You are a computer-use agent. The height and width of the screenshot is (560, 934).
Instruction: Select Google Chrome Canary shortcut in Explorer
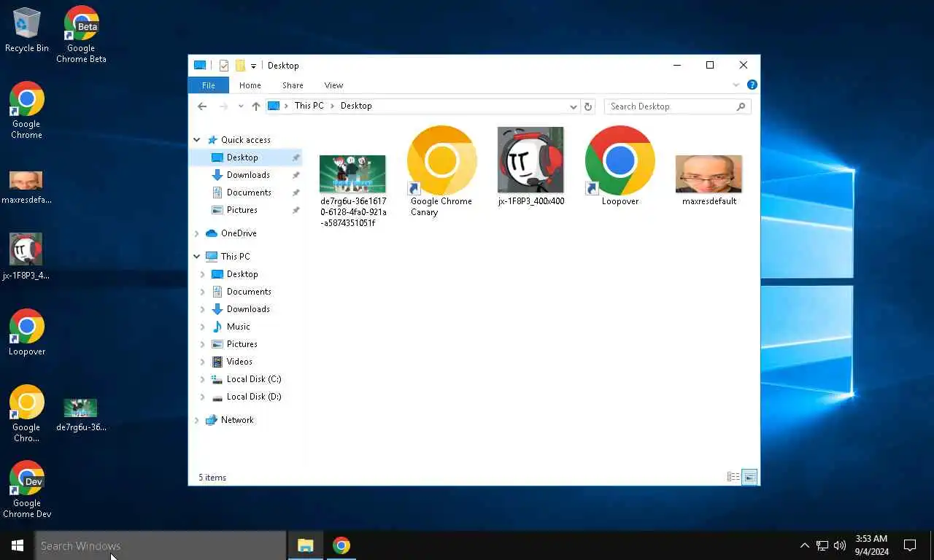[x=441, y=172]
